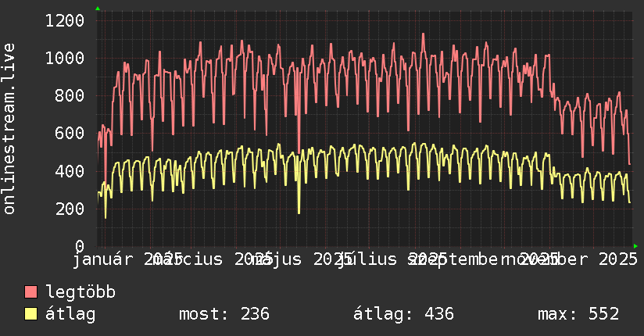Click the 'most: 236' value
This screenshot has height=336, width=644.
[x=224, y=314]
